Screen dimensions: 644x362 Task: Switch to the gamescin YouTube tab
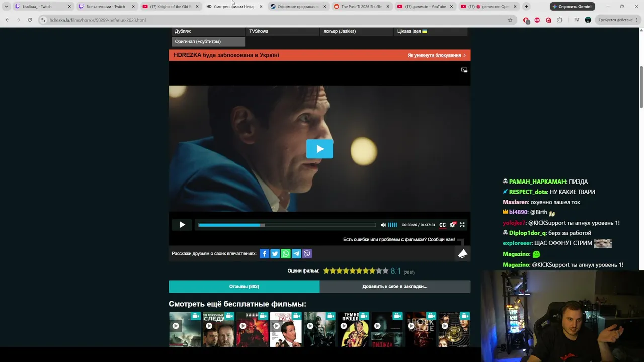click(425, 7)
